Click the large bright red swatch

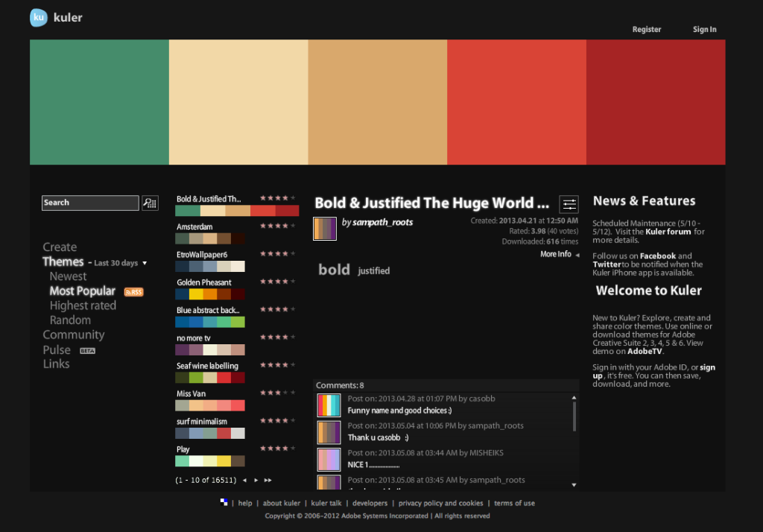click(x=517, y=102)
